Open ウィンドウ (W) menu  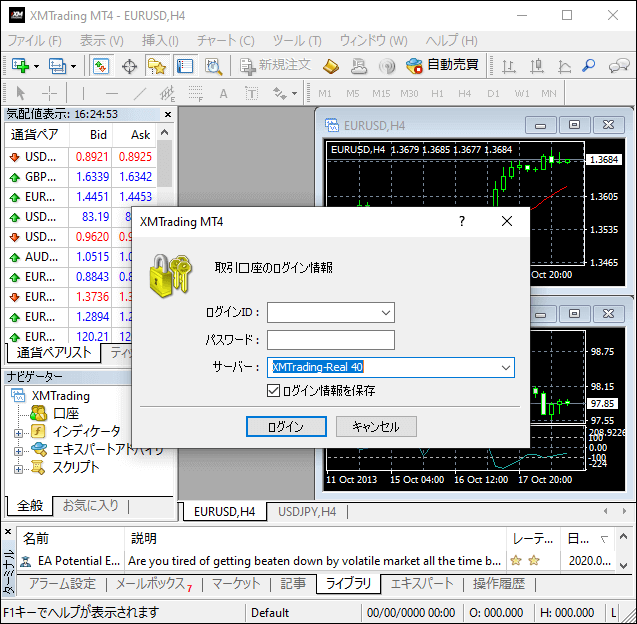click(373, 41)
